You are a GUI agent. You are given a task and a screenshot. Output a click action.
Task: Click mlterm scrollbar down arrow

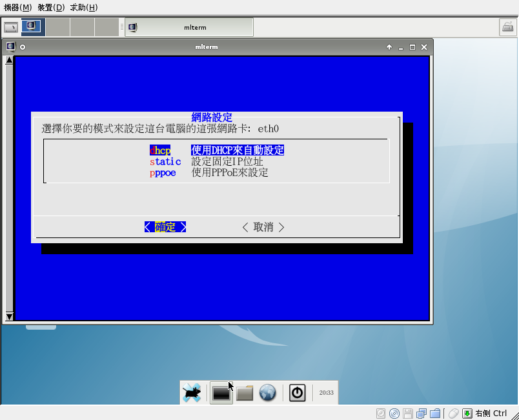(9, 317)
